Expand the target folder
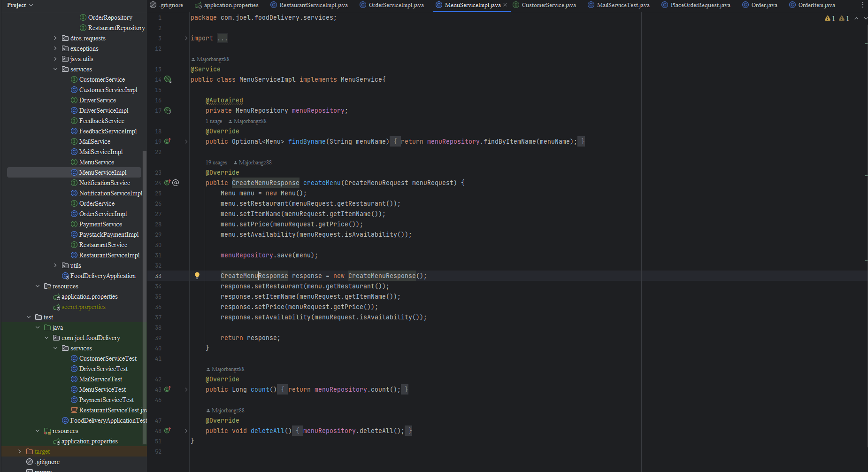 click(20, 451)
